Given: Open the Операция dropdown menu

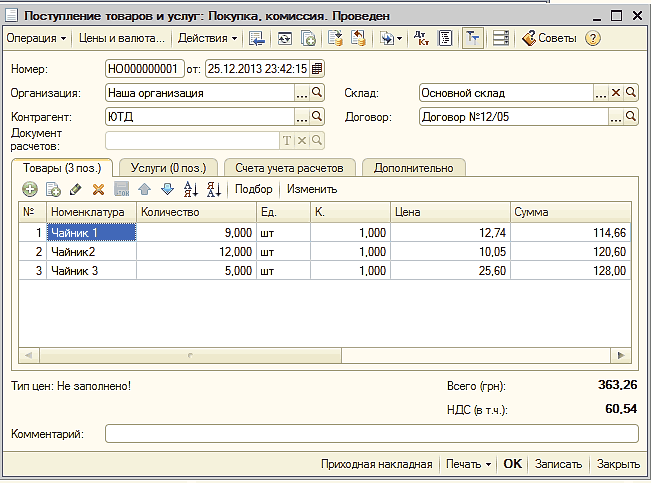Looking at the screenshot, I should (36, 38).
